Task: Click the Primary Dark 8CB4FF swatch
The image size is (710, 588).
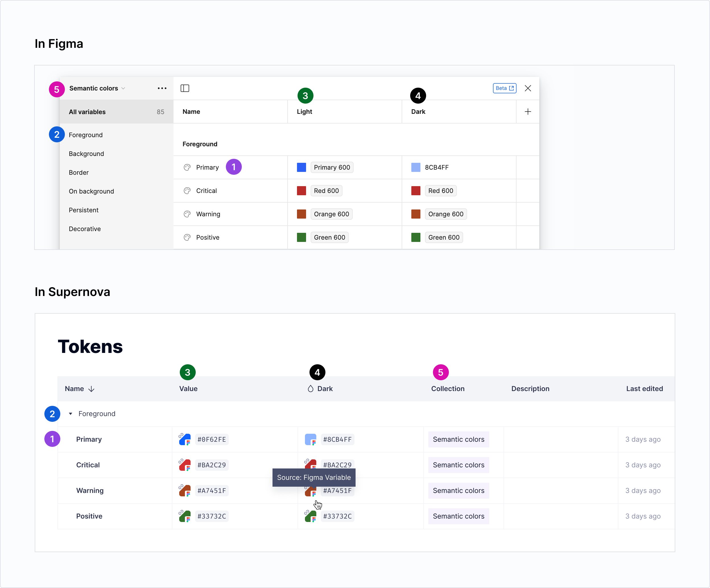Action: click(x=416, y=167)
